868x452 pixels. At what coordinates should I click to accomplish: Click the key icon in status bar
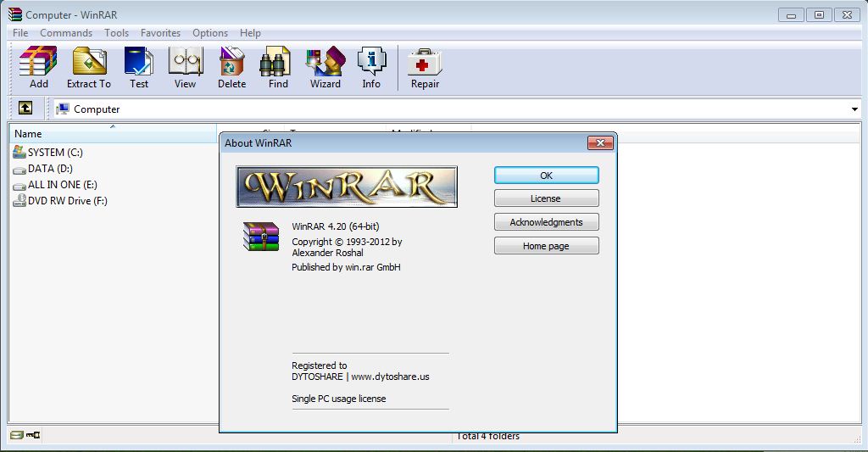tap(33, 435)
